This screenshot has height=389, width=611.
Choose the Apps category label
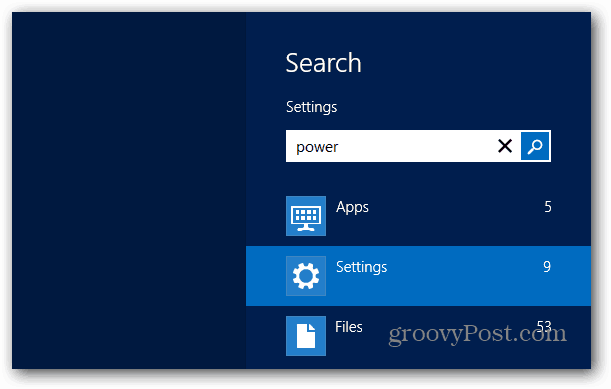[x=352, y=208]
